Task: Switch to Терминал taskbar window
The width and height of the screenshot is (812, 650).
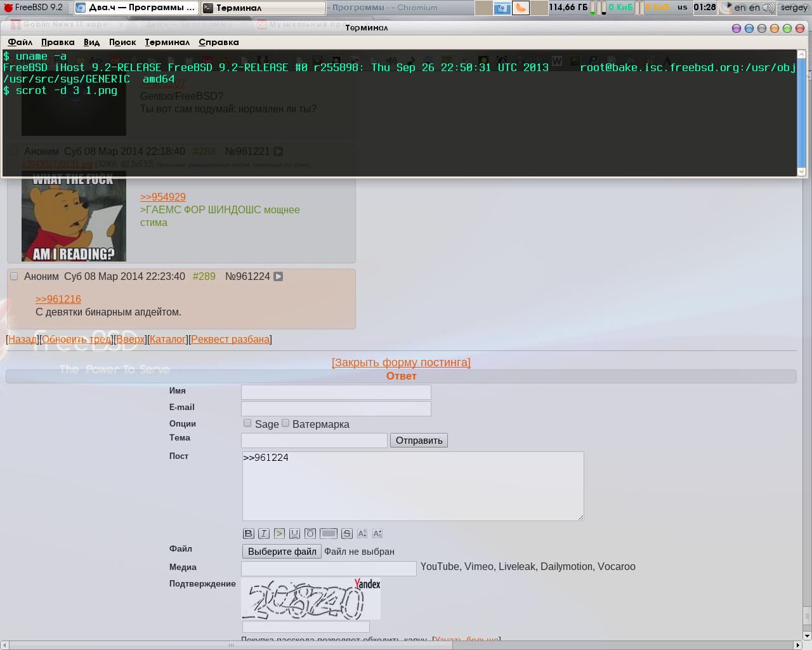Action: (x=263, y=8)
